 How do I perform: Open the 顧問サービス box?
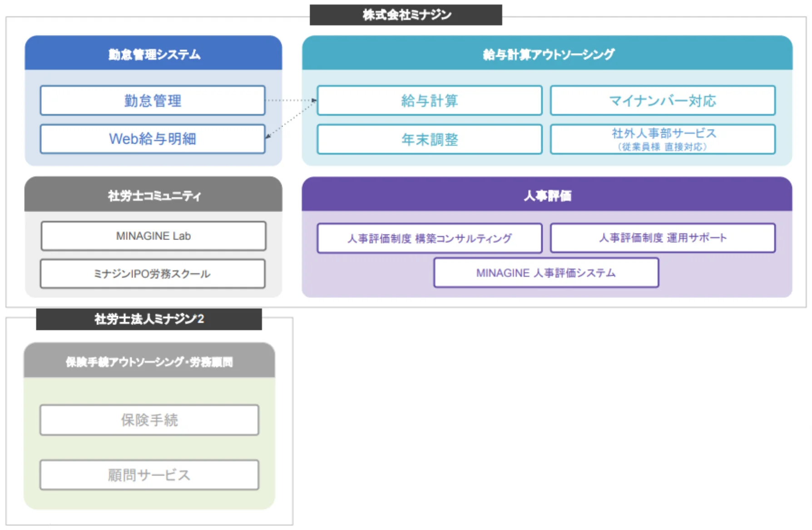[x=149, y=475]
